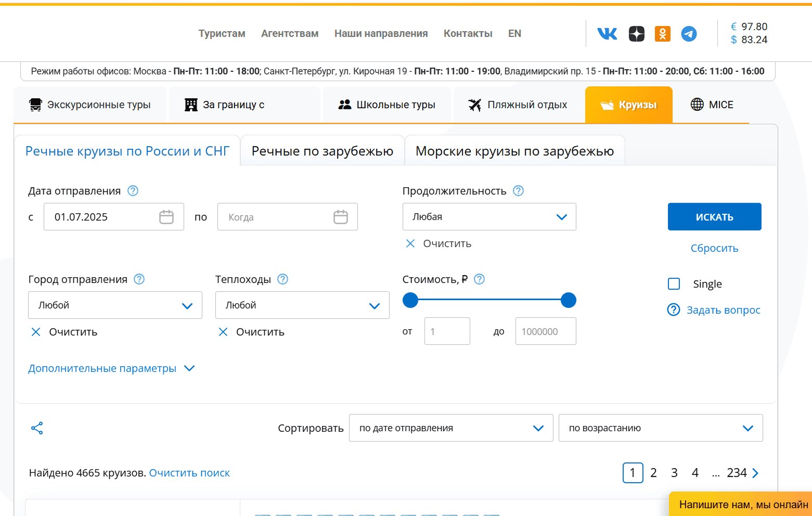Click the question-mark icon beside Задать вопрос
The width and height of the screenshot is (812, 516).
[x=674, y=310]
